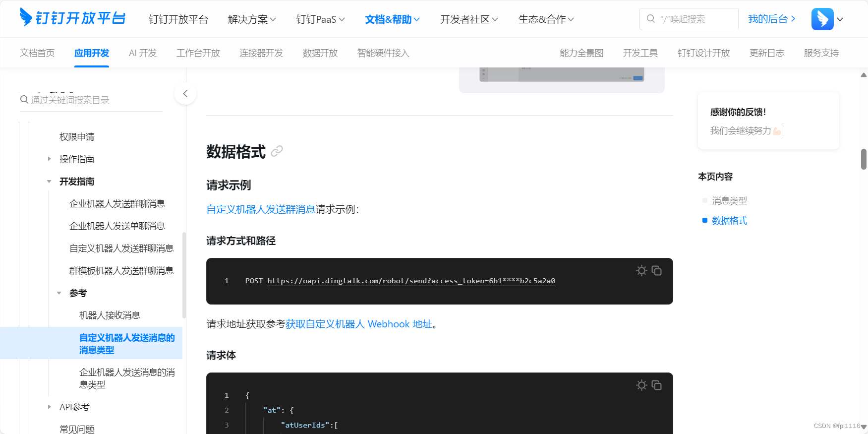The height and width of the screenshot is (434, 868).
Task: Open 企业机器人发送消息的消息类型 in sidebar
Action: (127, 378)
